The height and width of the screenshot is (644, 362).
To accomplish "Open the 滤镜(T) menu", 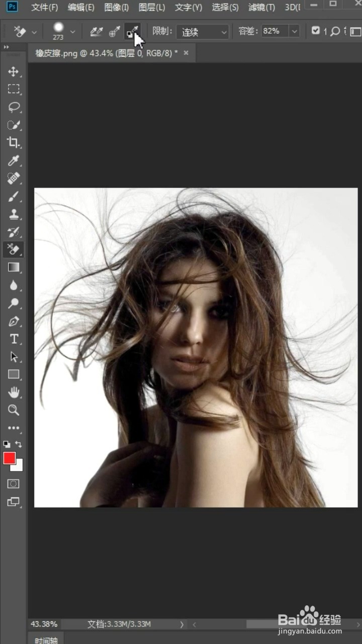I will point(262,8).
